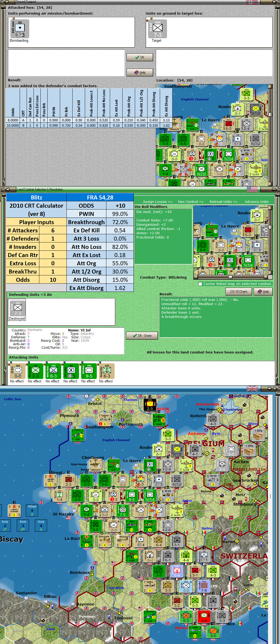Click Spitfire counter near Garonne

150,587
